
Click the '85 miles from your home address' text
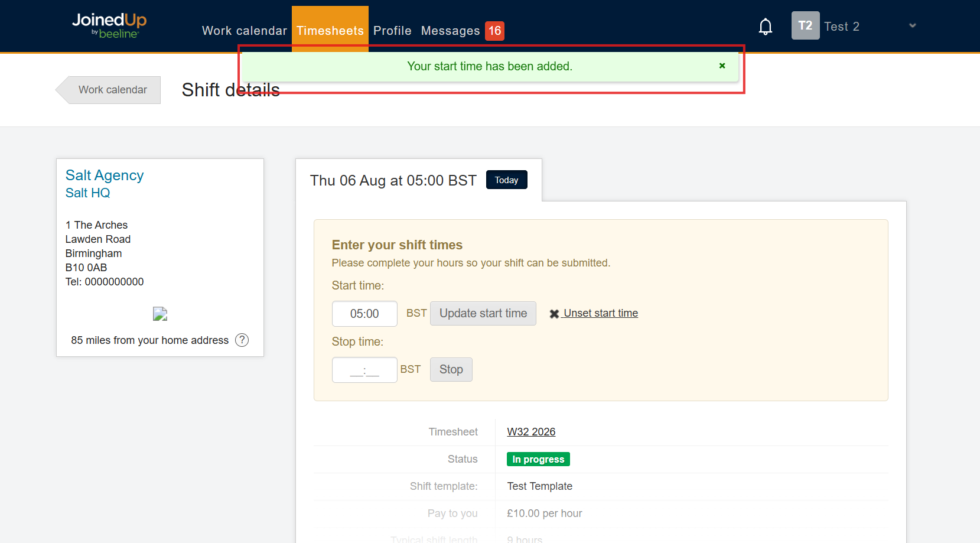(150, 340)
